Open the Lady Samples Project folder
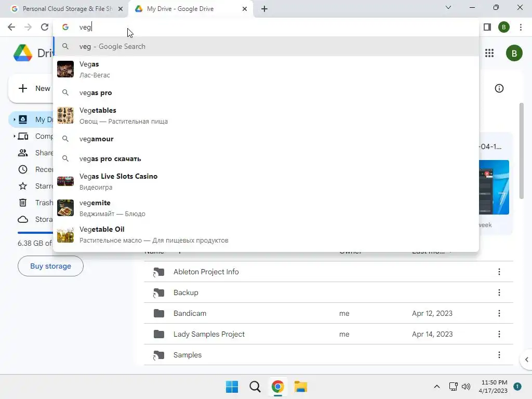This screenshot has width=532, height=399. 328,334
